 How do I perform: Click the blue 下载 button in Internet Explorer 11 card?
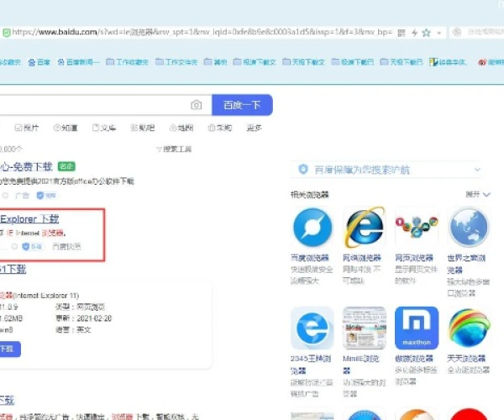pyautogui.click(x=10, y=349)
